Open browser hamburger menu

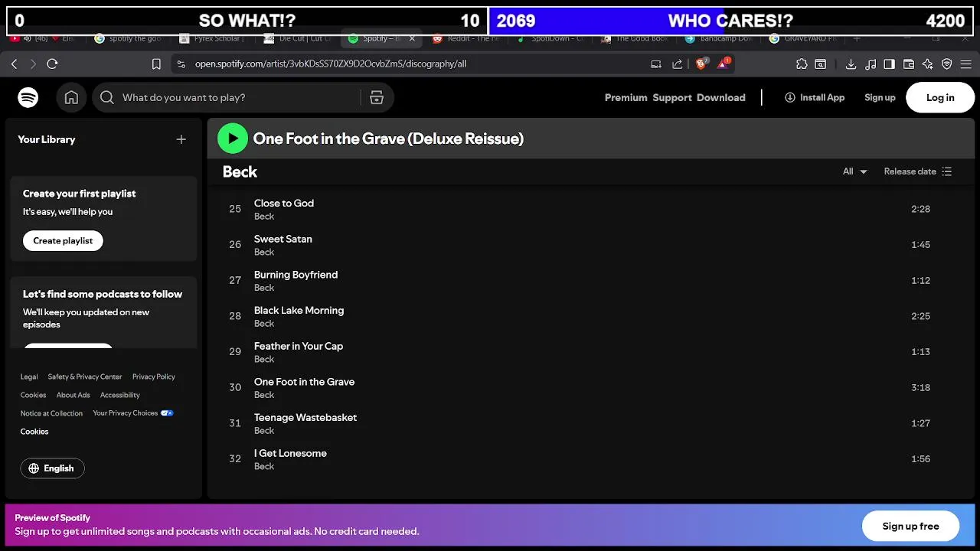[x=966, y=64]
